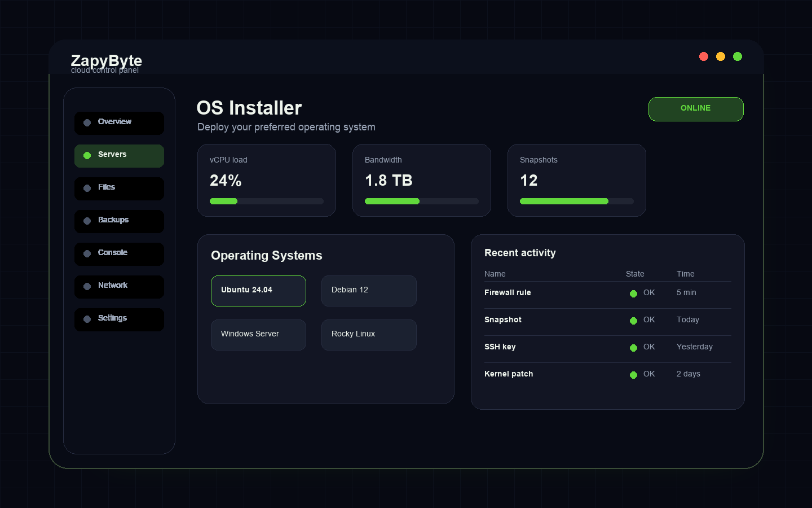812x508 pixels.
Task: Click the status dot in Snapshot row
Action: pos(633,321)
